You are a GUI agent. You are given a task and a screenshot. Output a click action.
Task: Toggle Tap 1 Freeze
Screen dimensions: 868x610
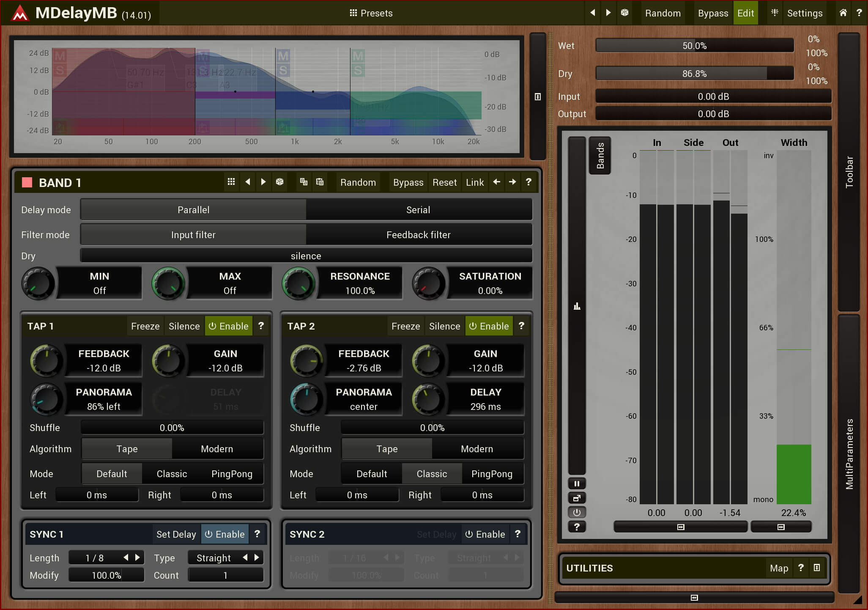145,326
